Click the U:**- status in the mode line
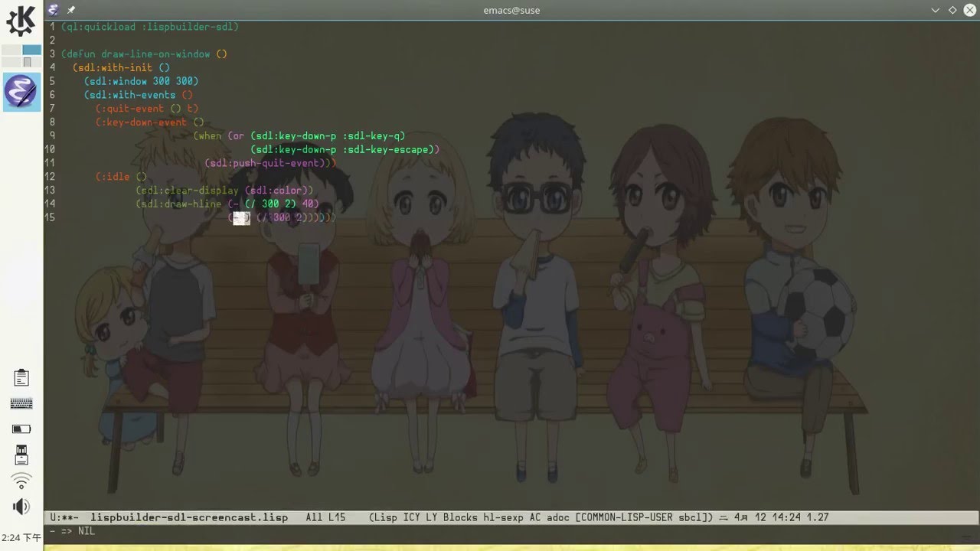Screen dimensions: 980x551 coord(64,517)
